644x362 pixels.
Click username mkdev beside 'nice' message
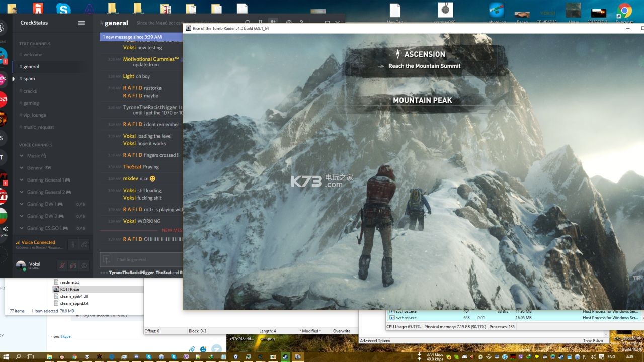[131, 178]
